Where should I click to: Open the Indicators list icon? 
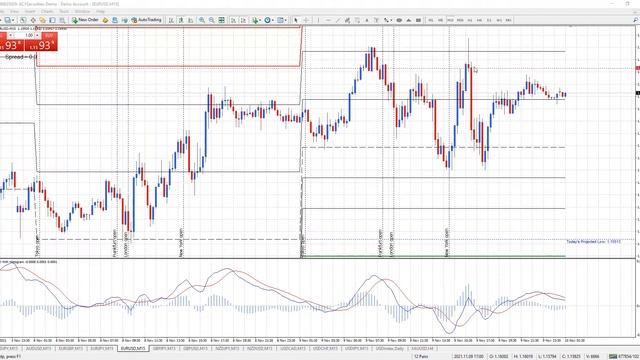tap(255, 20)
